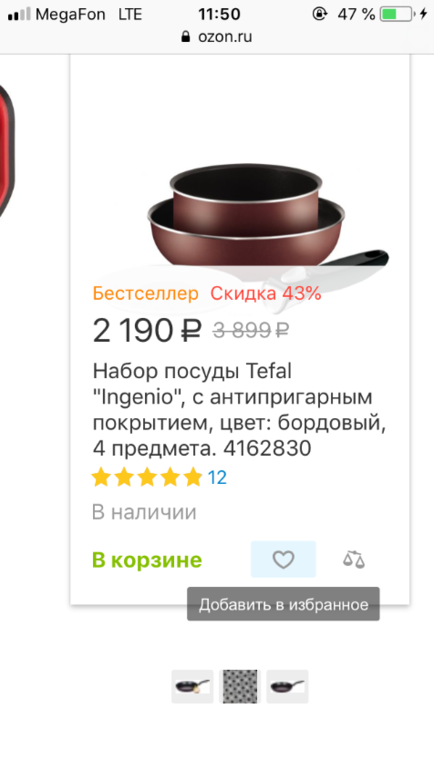Viewport: 434px width, 770px height.
Task: Click the Скидка 43% badge
Action: 266,294
